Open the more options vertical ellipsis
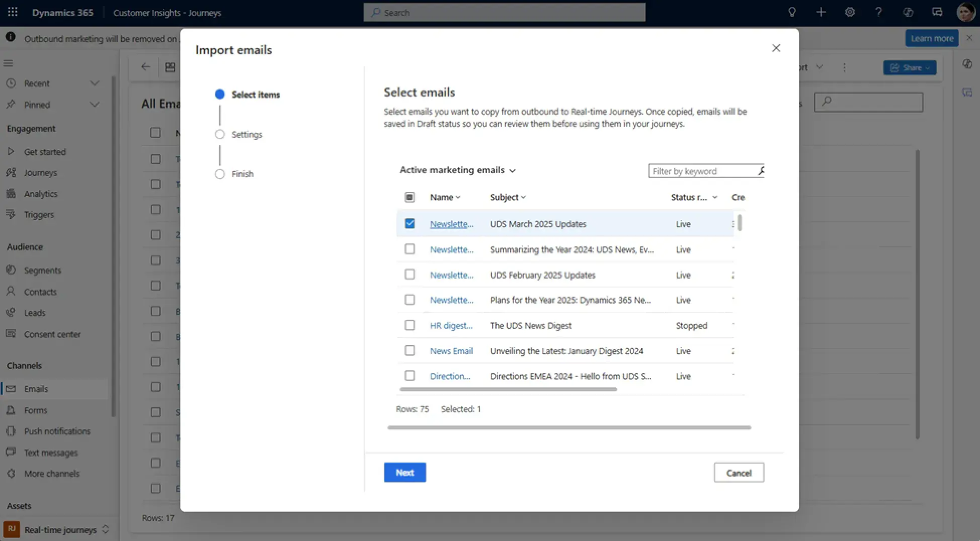The image size is (980, 541). pos(844,67)
